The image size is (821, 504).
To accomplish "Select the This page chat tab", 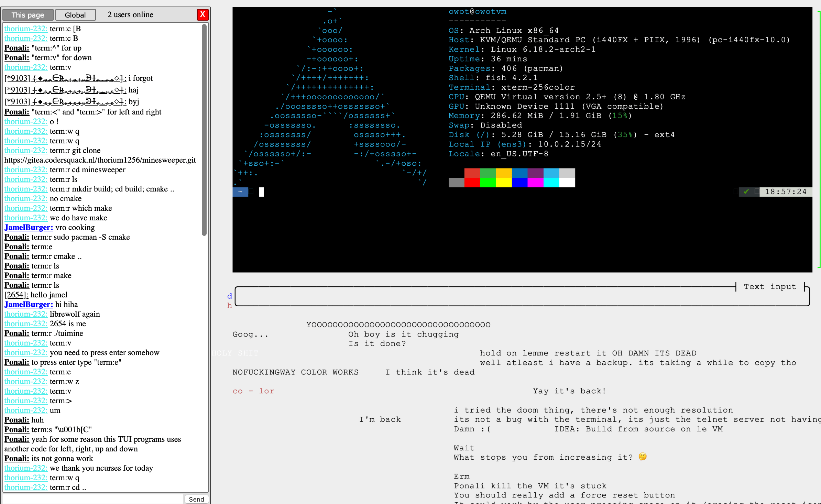I will [28, 15].
